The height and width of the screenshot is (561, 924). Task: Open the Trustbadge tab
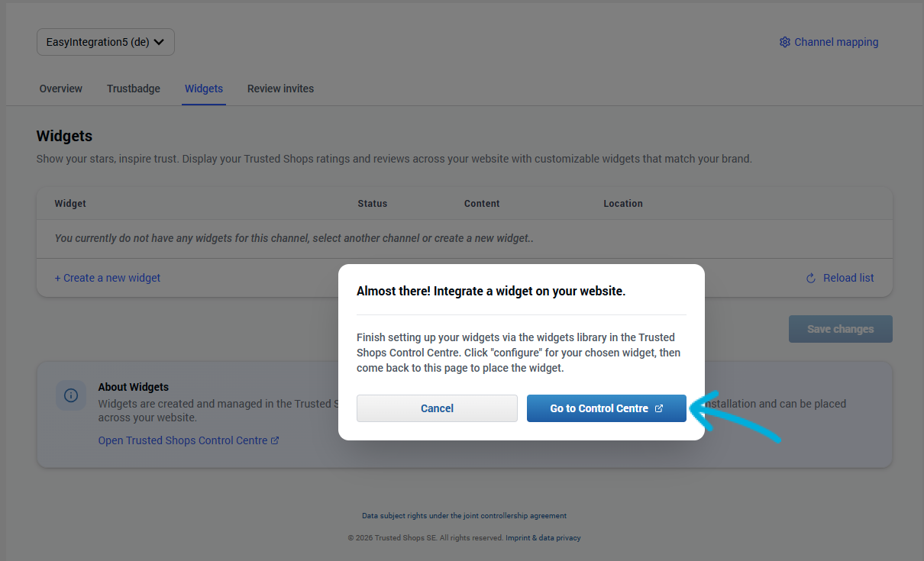133,89
